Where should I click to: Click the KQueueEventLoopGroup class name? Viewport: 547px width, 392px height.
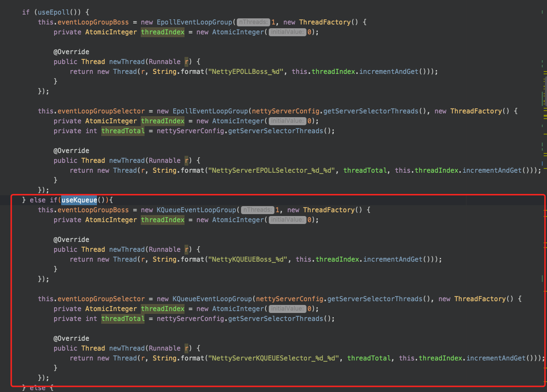tap(195, 209)
